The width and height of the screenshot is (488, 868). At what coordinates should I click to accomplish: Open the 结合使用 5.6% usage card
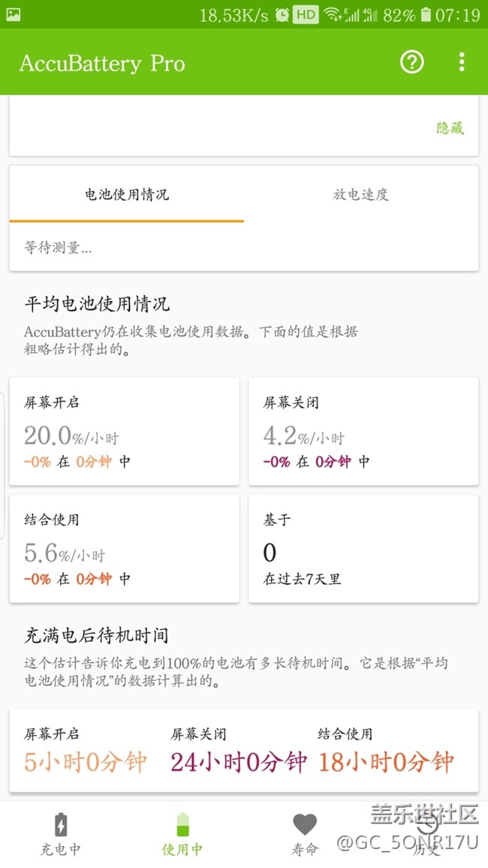pyautogui.click(x=125, y=548)
